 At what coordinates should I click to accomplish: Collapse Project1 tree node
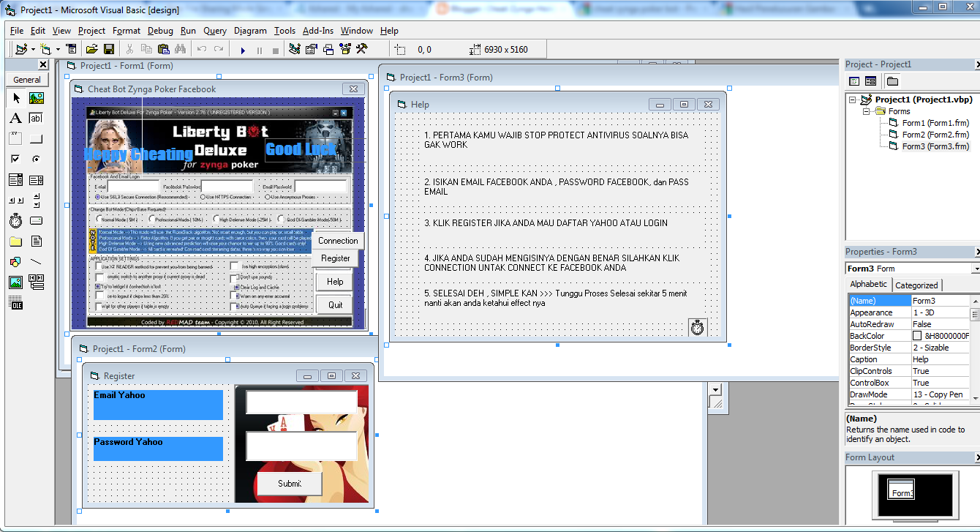(853, 100)
